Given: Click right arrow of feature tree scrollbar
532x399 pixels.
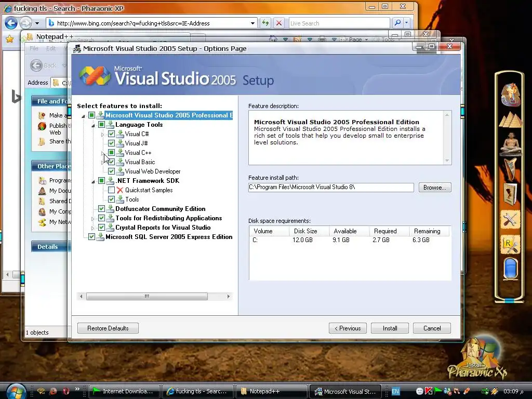Looking at the screenshot, I should coord(229,297).
